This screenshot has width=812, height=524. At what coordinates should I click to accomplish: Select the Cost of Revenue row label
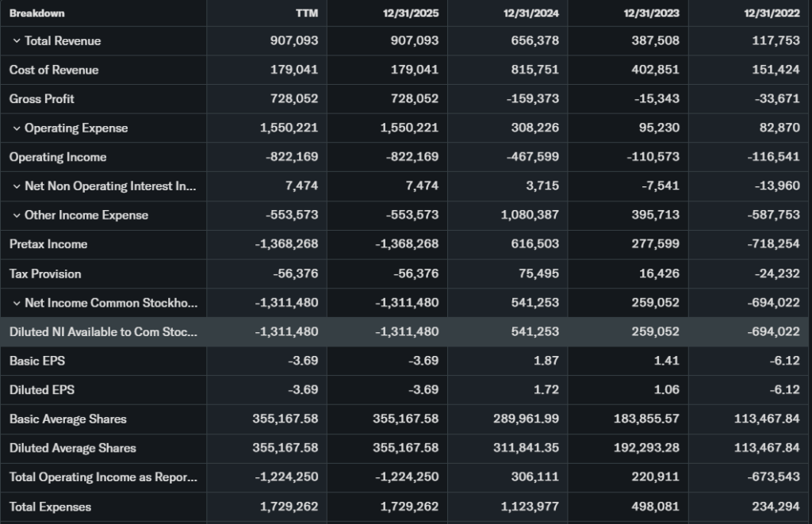pos(54,70)
